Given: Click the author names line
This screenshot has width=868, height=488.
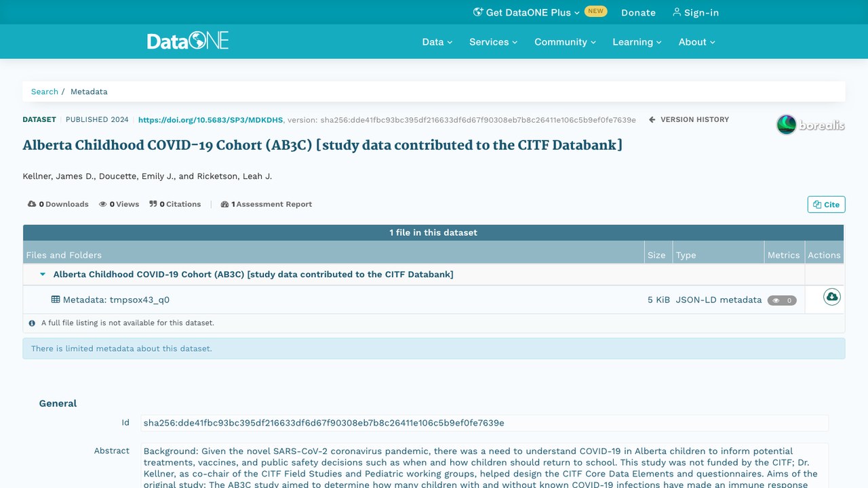Looking at the screenshot, I should pos(147,176).
